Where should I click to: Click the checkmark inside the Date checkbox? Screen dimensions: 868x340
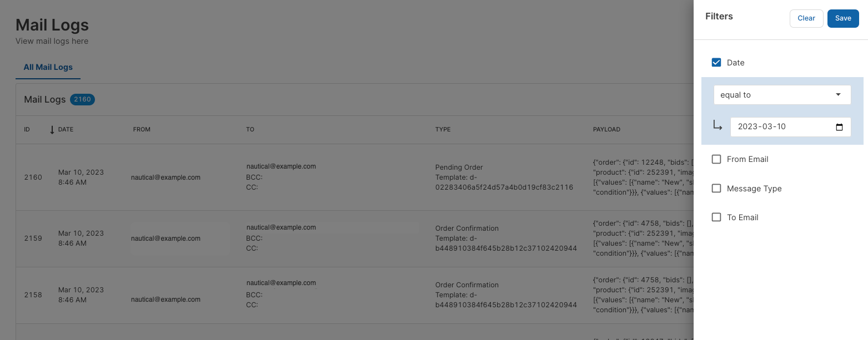click(716, 63)
